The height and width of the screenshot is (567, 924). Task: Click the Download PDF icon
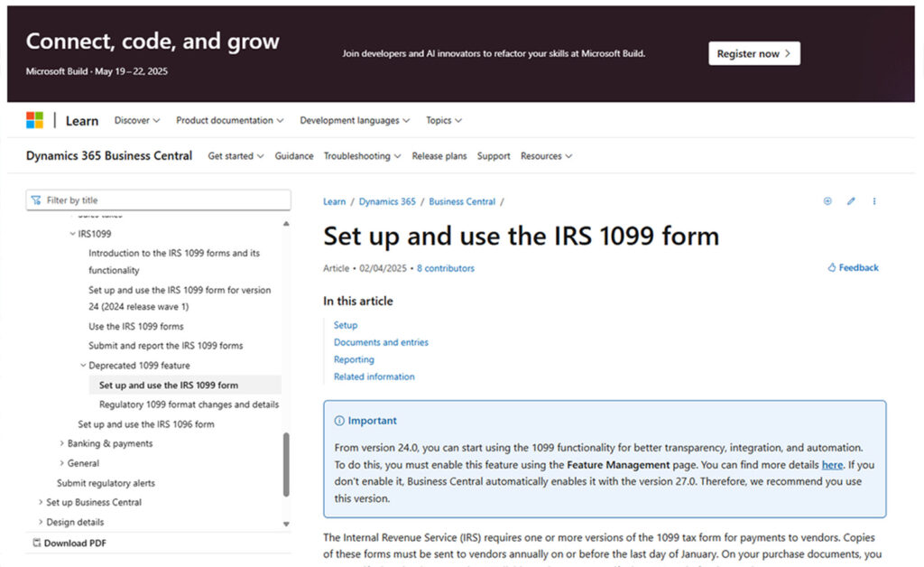pyautogui.click(x=36, y=543)
